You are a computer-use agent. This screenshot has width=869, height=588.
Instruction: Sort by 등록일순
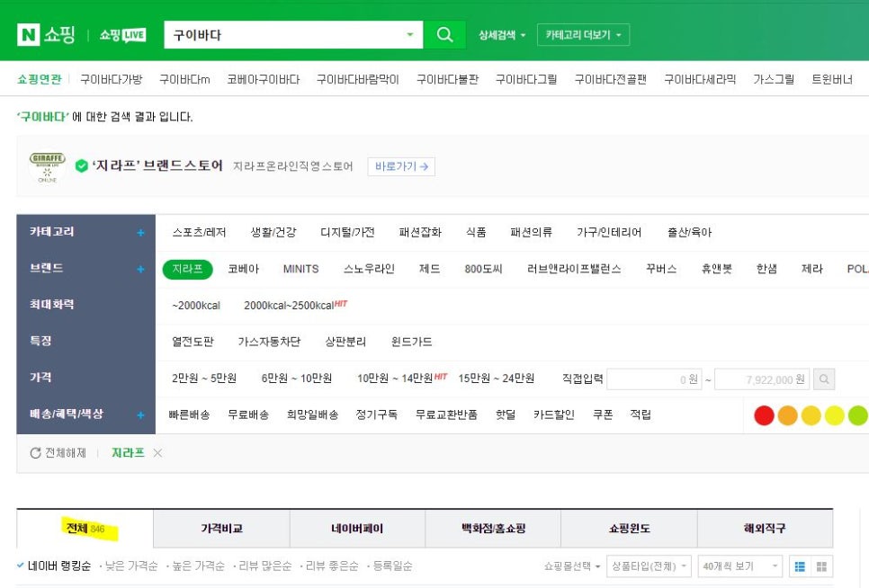point(392,566)
